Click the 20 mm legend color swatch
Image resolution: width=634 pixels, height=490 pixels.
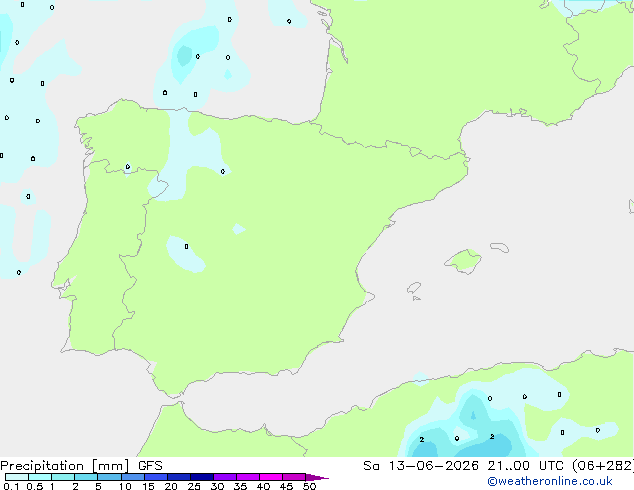[x=178, y=477]
